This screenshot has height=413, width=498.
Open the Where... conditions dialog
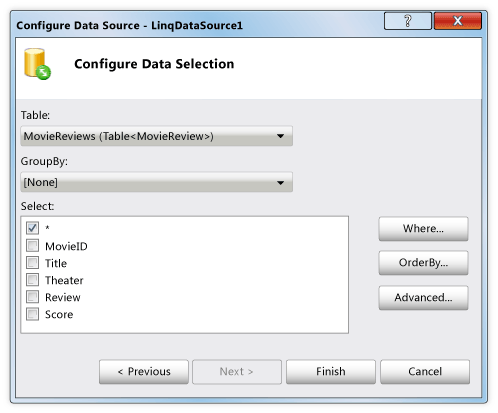point(423,229)
